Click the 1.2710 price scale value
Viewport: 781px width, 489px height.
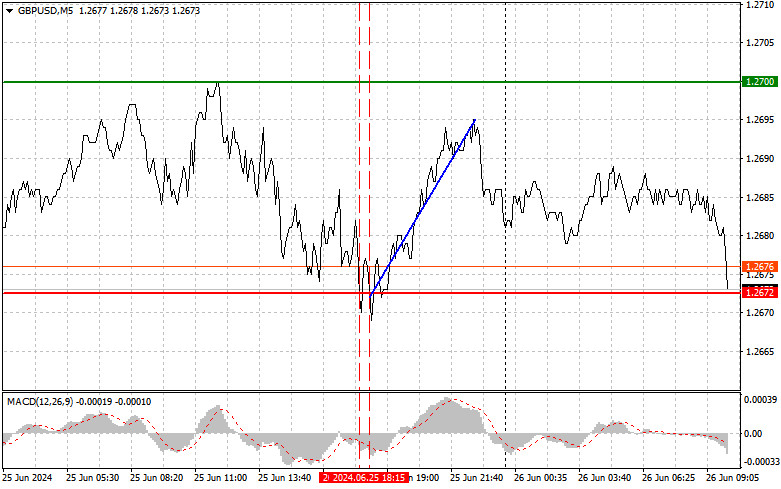pyautogui.click(x=760, y=4)
